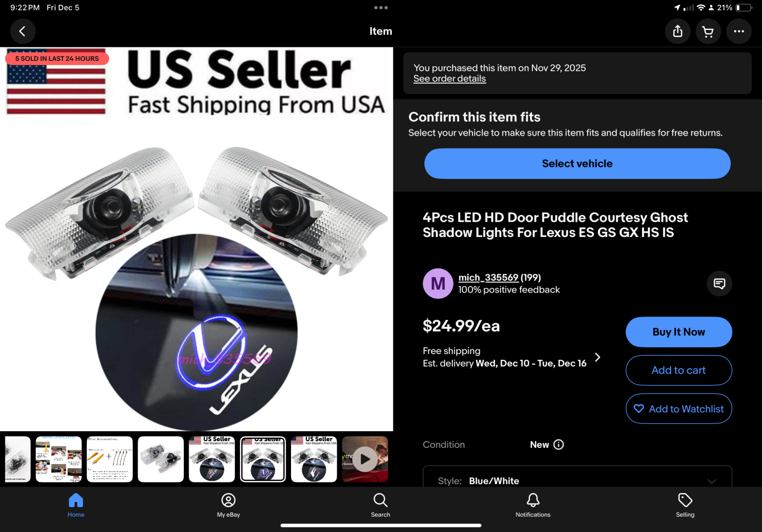Image resolution: width=762 pixels, height=532 pixels.
Task: Switch to the My eBay tab
Action: click(x=229, y=505)
